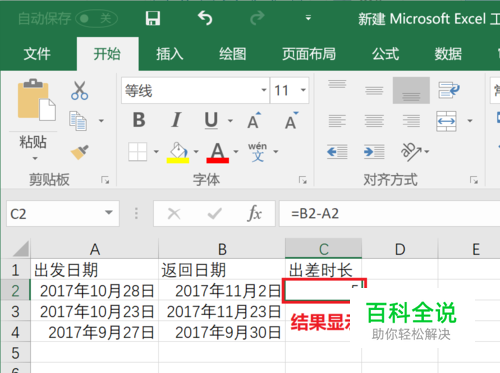Open the 页面布局 tab
The height and width of the screenshot is (373, 500).
[x=309, y=54]
